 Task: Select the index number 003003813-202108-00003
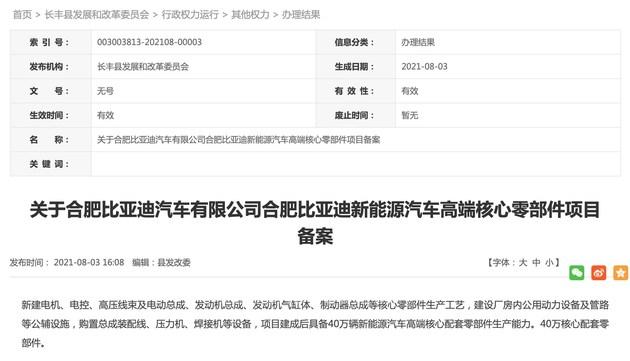pos(149,42)
